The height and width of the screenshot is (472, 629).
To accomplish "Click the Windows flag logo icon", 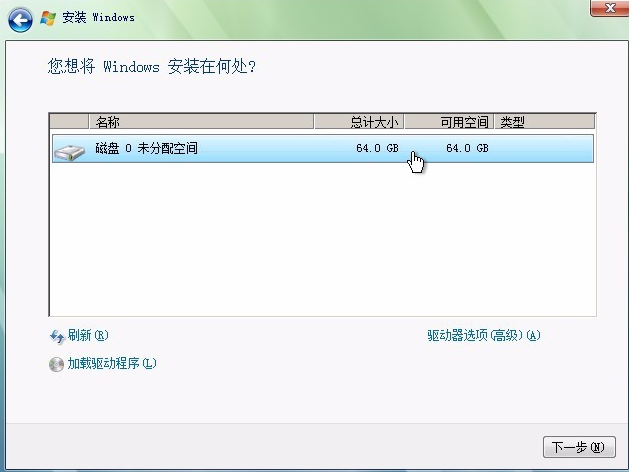I will point(48,18).
